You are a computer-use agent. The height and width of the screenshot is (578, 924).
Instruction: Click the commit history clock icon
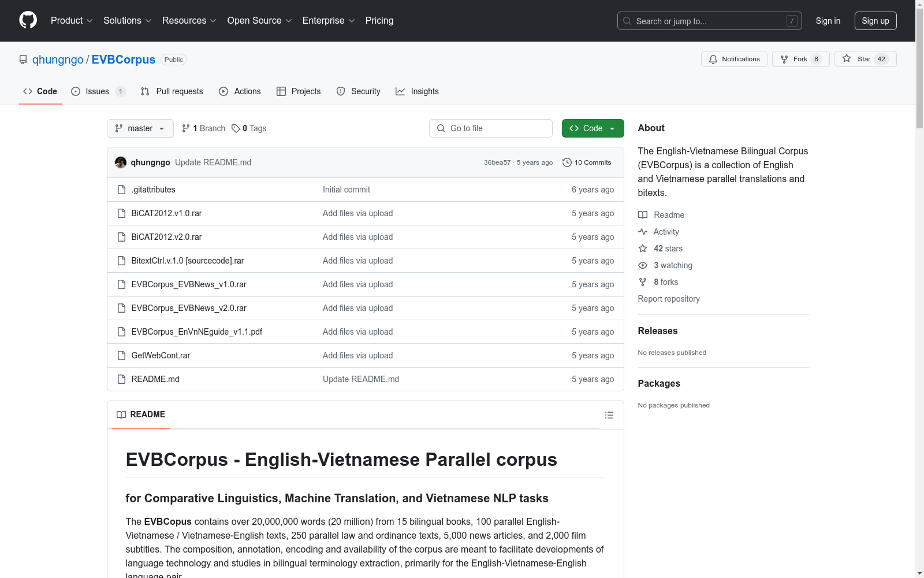pyautogui.click(x=567, y=162)
